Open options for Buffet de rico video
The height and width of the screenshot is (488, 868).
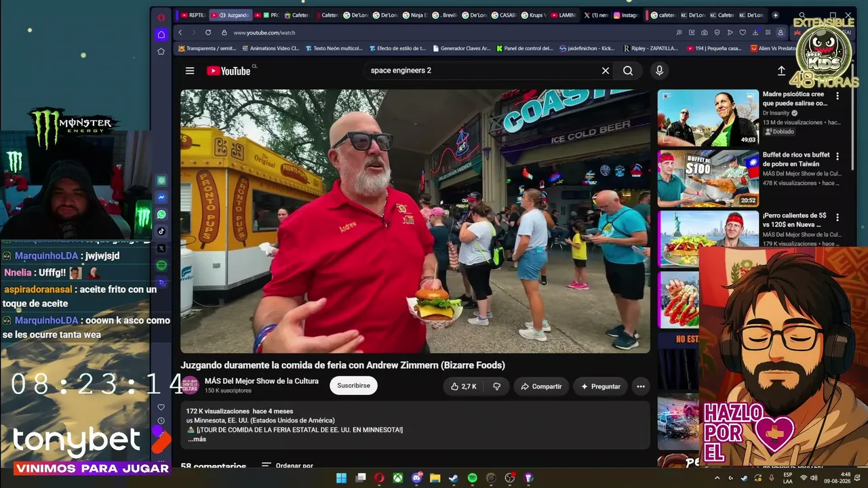[x=837, y=157]
